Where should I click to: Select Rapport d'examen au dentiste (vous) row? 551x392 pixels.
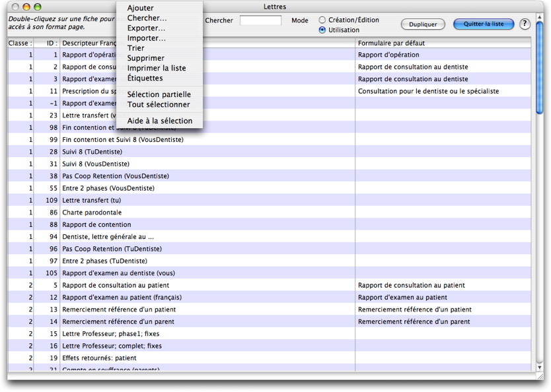click(269, 273)
